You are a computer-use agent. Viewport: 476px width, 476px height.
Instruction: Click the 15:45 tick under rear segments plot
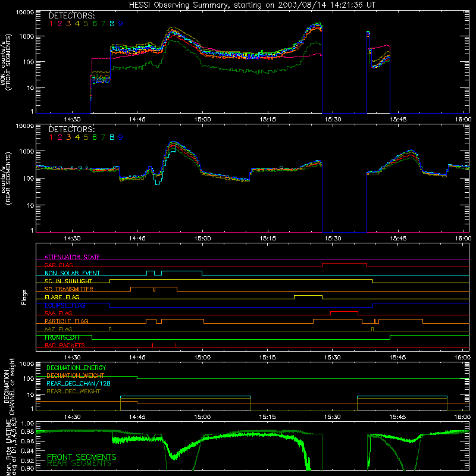398,239
